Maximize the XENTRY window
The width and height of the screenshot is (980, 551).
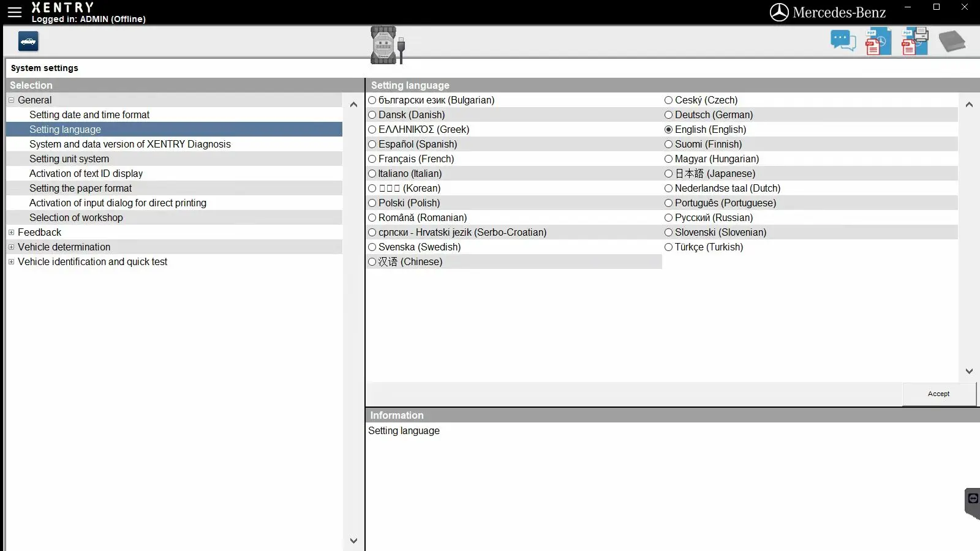(937, 7)
